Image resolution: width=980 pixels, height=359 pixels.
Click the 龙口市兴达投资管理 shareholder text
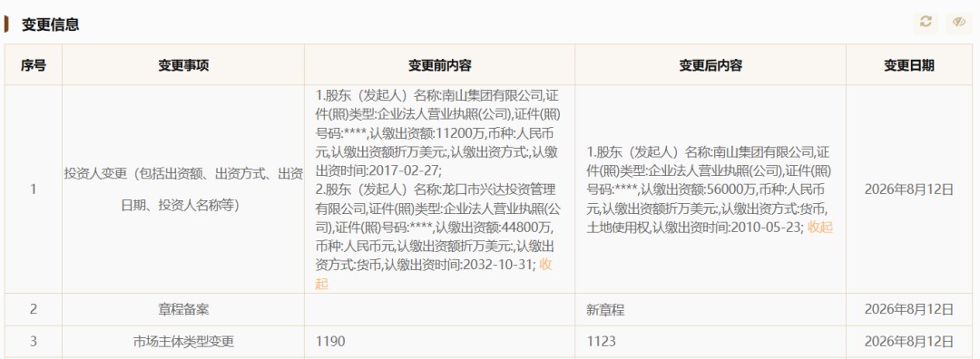tap(499, 189)
